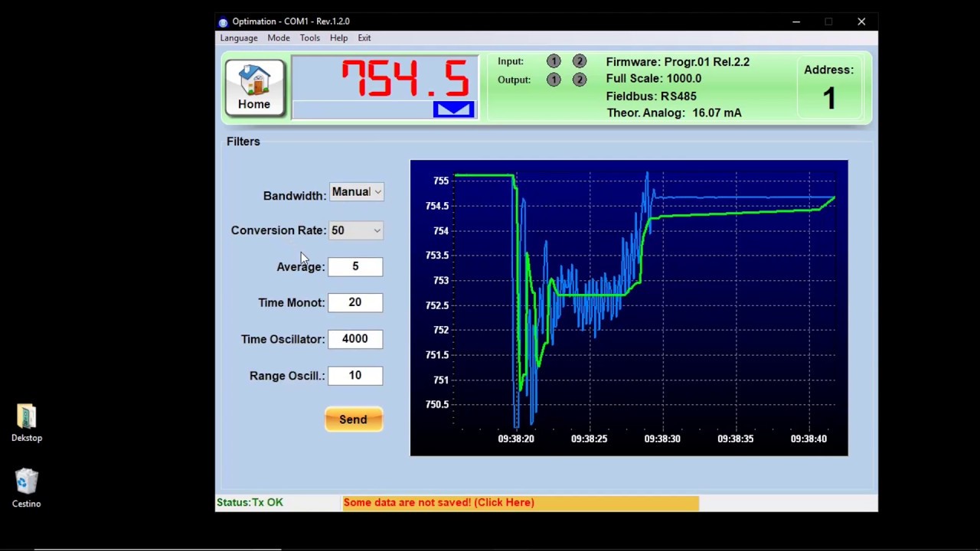Click the Time Monot input field
Screen dimensions: 980x551
(355, 302)
